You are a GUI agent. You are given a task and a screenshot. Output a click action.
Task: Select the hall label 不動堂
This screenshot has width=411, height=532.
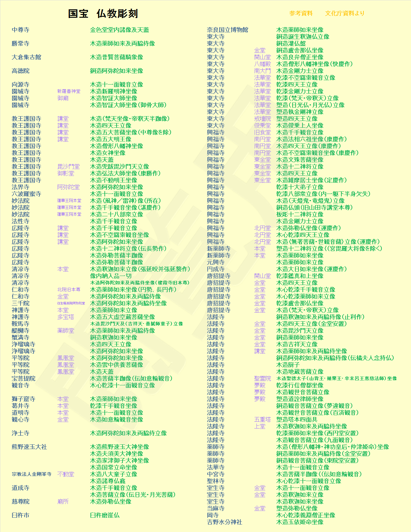(x=66, y=474)
